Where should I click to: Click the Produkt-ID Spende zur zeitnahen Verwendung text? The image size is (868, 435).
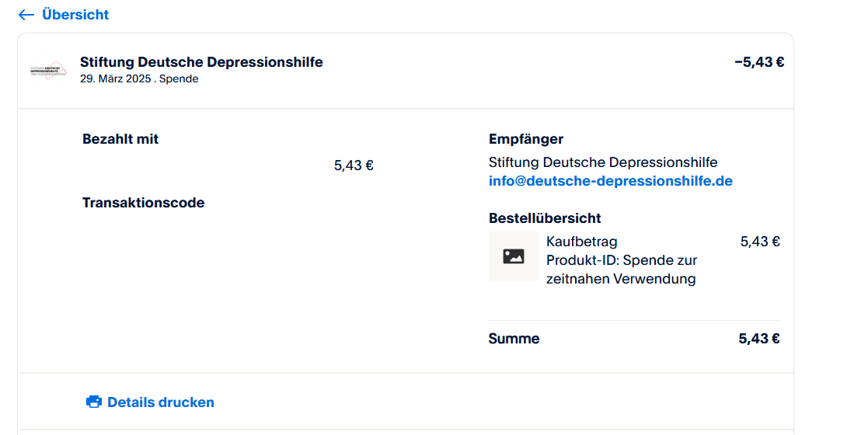point(621,269)
